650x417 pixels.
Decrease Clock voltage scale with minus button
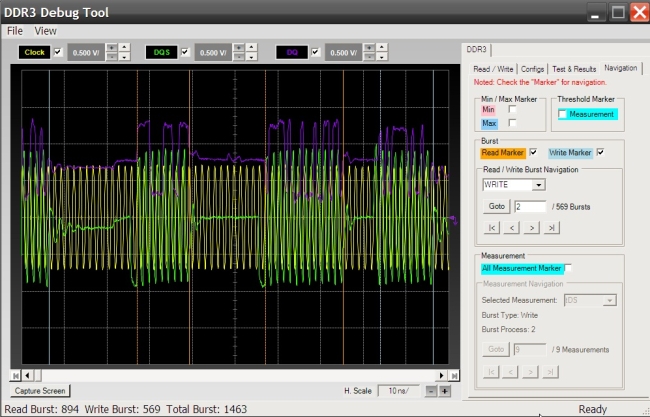point(111,57)
